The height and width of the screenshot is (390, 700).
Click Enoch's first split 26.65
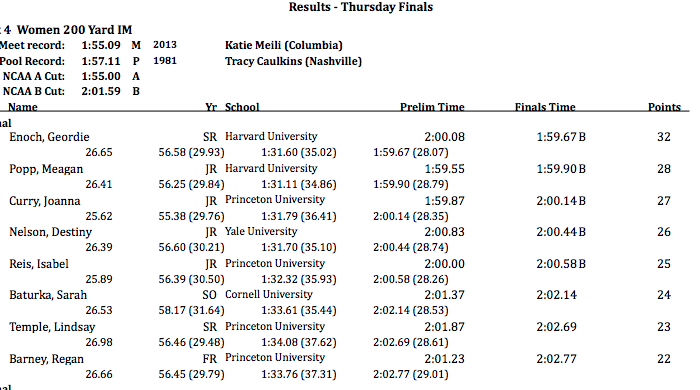(x=99, y=152)
